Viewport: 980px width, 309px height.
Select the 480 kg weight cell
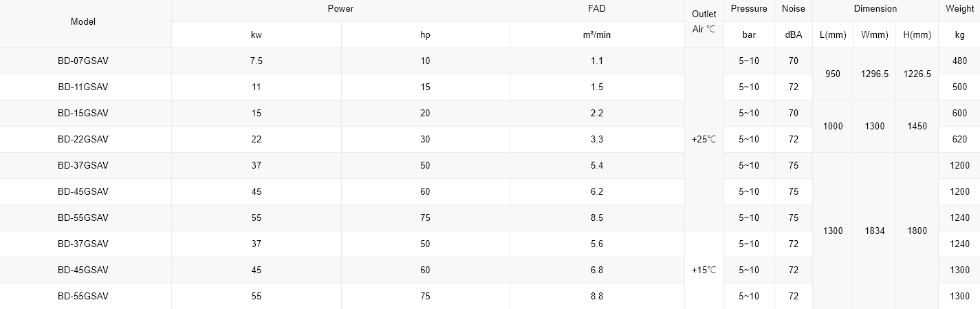(959, 61)
